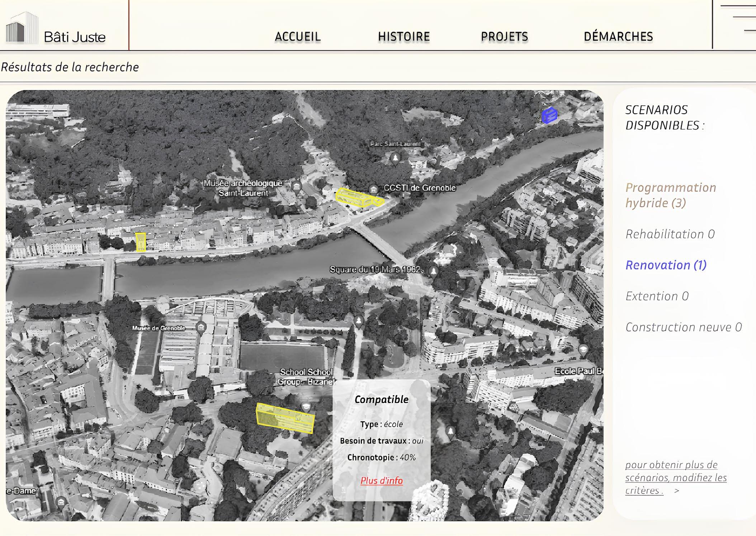This screenshot has height=536, width=756.
Task: Navigate to PROJETS
Action: [x=504, y=37]
